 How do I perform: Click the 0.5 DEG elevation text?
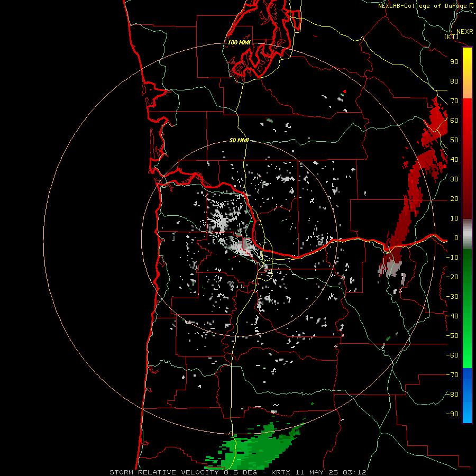[240, 472]
